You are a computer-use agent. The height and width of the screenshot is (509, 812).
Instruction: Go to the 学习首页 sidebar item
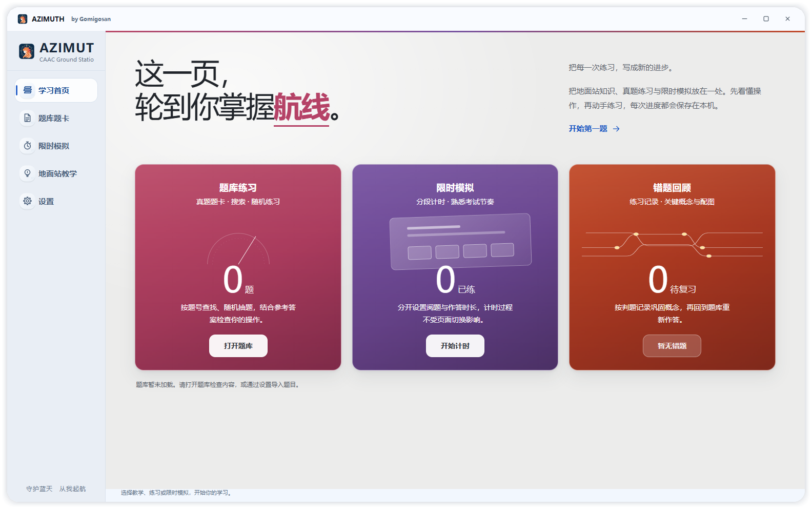tap(56, 90)
